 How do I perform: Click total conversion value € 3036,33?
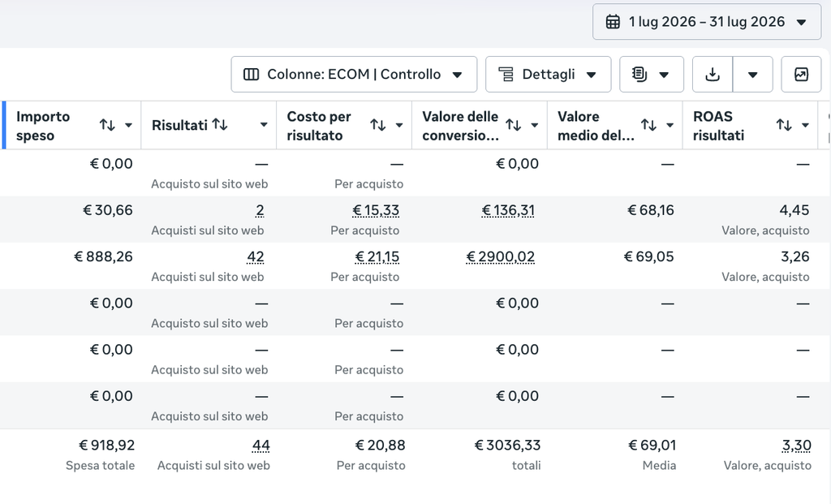[507, 446]
